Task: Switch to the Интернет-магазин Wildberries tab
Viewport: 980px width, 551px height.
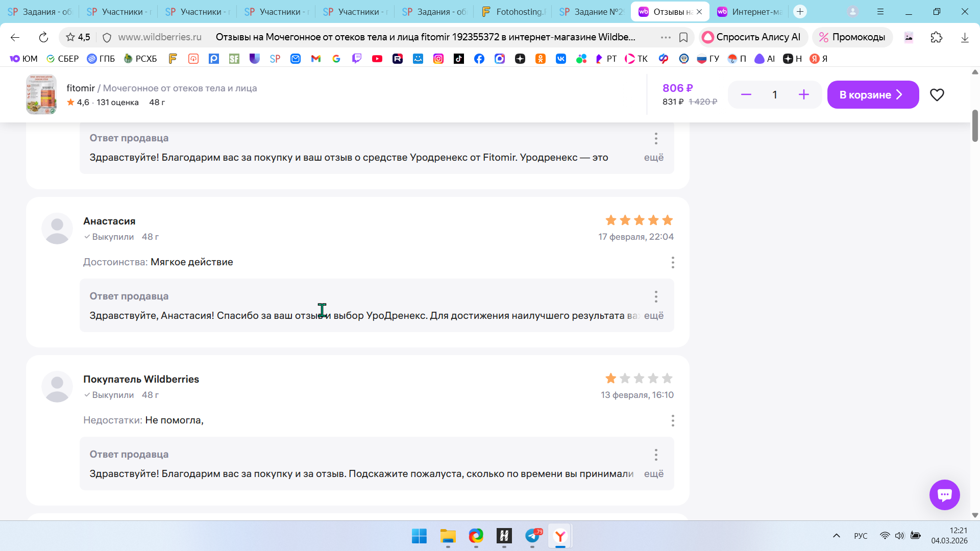Action: [x=750, y=12]
